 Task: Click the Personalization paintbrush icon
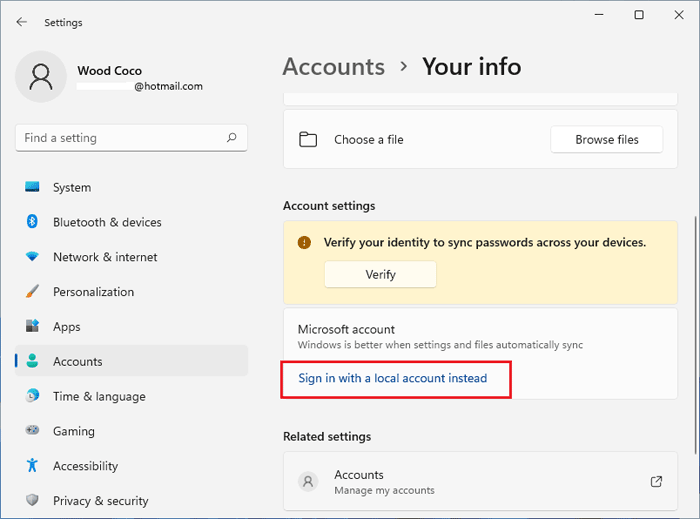click(32, 291)
